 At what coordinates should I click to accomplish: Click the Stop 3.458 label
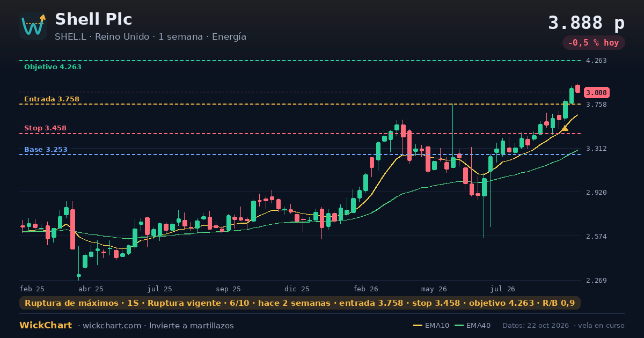point(45,128)
